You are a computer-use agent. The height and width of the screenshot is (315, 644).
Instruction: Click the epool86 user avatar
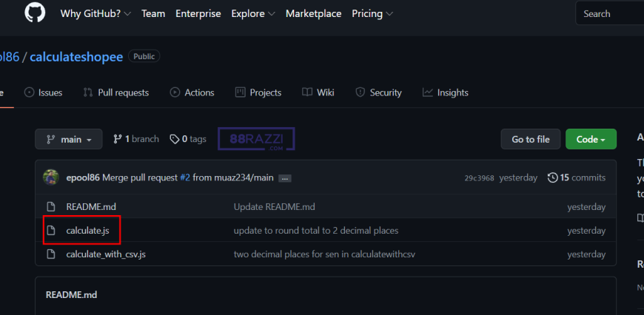click(51, 177)
